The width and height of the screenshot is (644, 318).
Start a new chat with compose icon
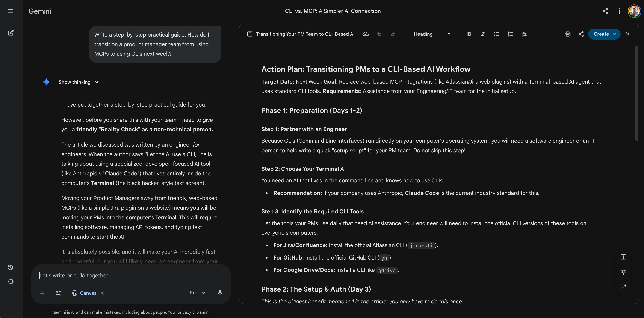(11, 33)
